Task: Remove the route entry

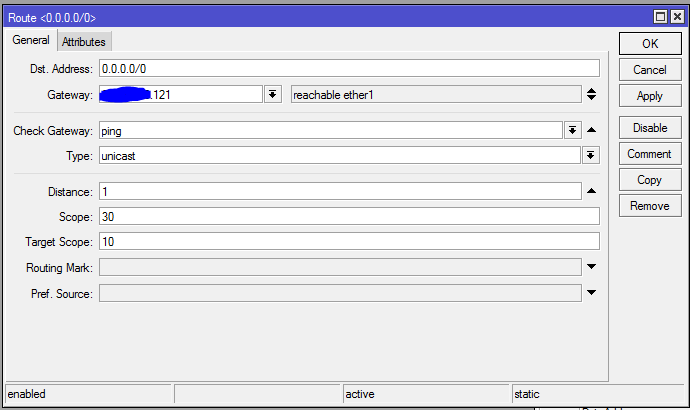Action: click(650, 206)
